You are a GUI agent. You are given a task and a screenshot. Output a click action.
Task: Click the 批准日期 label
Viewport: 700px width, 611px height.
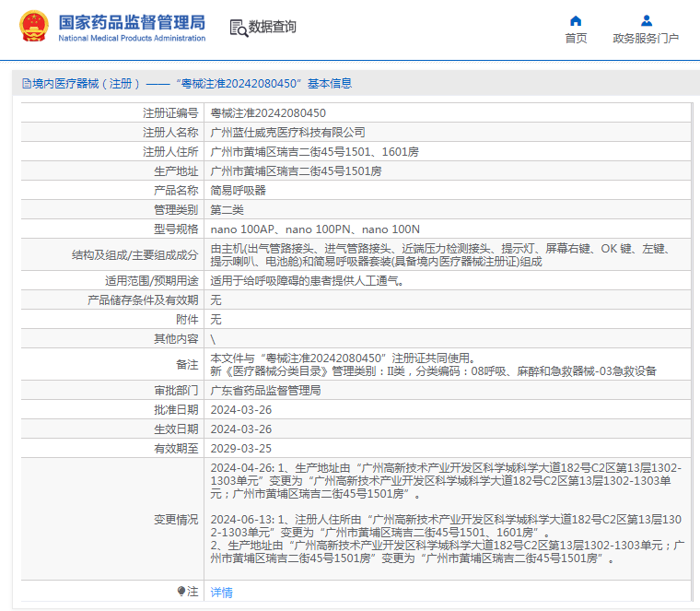[176, 409]
